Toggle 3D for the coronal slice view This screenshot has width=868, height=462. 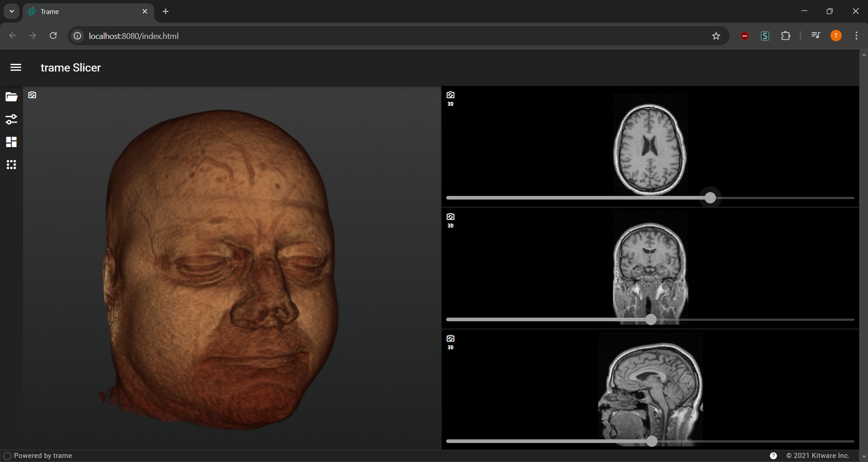point(450,226)
